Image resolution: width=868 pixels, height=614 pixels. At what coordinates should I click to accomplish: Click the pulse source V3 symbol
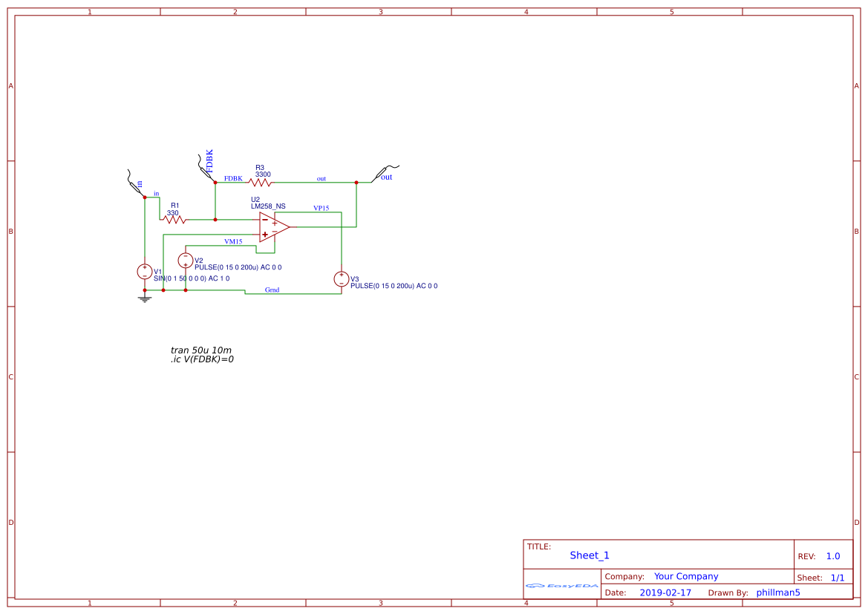tap(342, 279)
